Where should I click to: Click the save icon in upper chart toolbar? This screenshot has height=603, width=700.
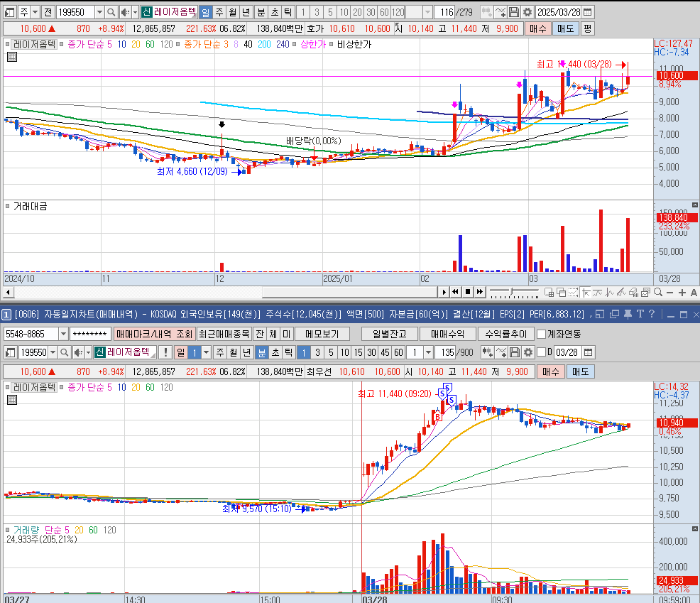point(514,12)
